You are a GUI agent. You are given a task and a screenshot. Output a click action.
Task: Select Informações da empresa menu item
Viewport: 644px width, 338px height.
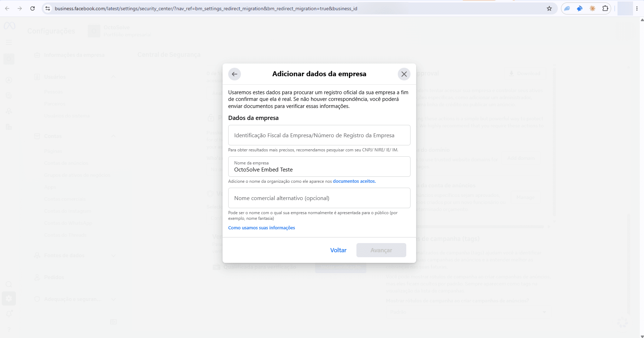click(74, 55)
